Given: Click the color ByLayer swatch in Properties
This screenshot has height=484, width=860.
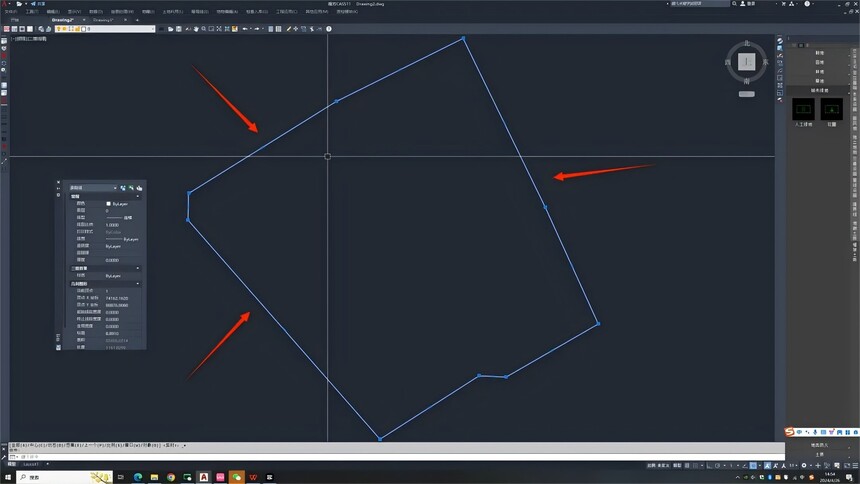Looking at the screenshot, I should [109, 204].
